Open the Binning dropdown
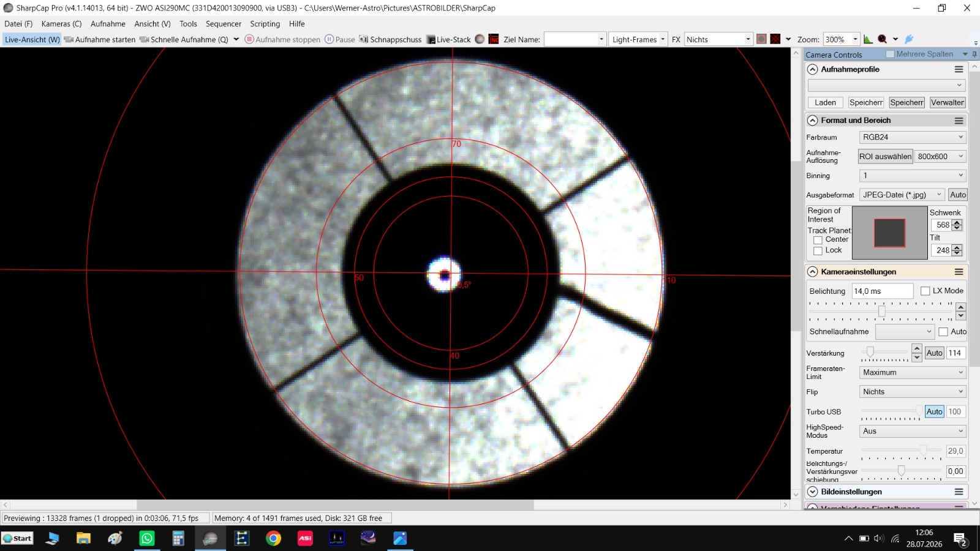Image resolution: width=980 pixels, height=551 pixels. pos(913,176)
